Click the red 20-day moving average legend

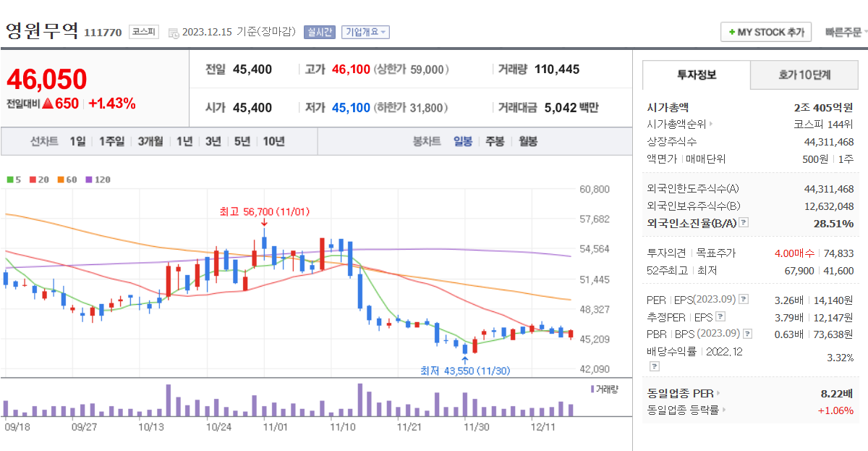pos(38,180)
